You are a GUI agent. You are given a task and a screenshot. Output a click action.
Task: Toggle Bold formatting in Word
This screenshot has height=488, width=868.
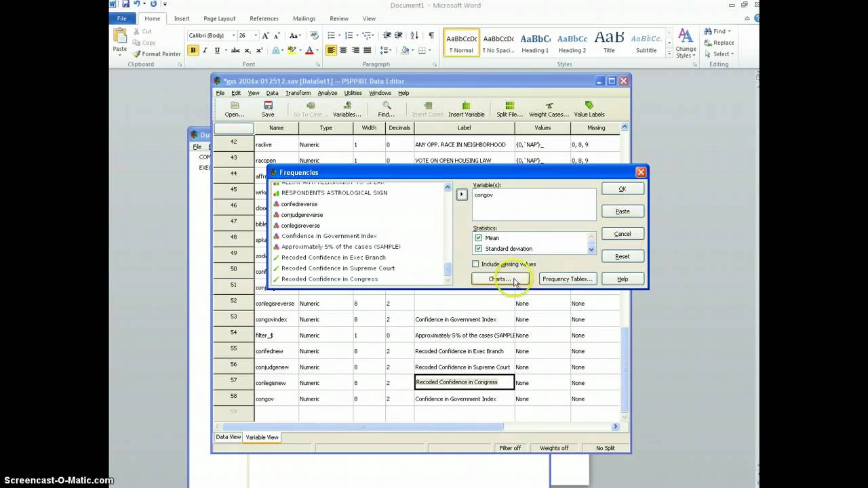coord(193,50)
